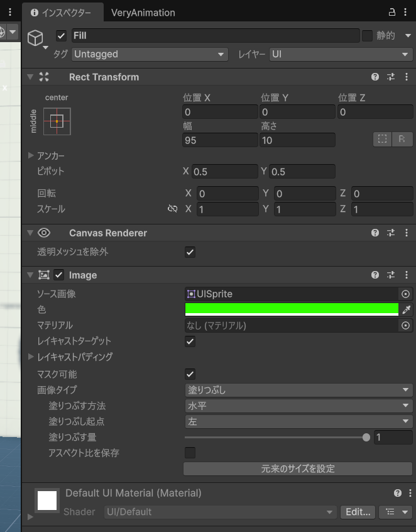This screenshot has width=416, height=532.
Task: Open the anchor preset selector box
Action: click(57, 121)
